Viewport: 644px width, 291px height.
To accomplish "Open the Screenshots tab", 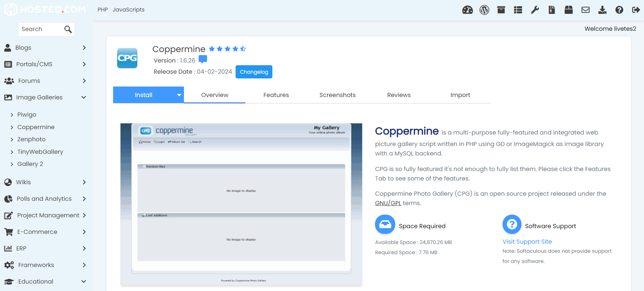I will coord(338,95).
